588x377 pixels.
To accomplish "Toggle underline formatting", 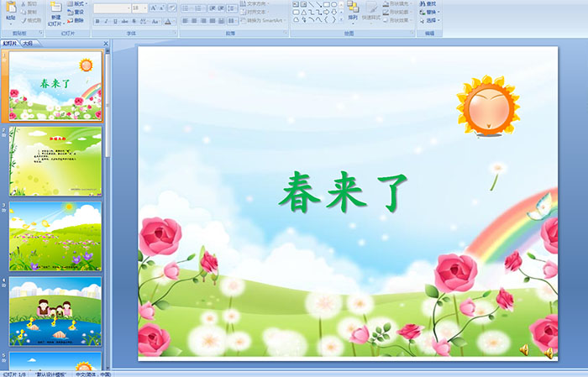I will (x=115, y=21).
